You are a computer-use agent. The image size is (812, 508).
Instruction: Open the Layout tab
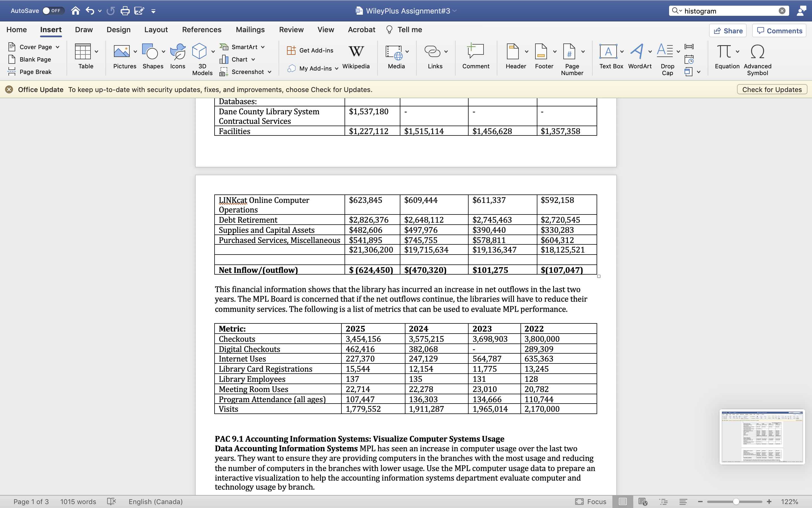point(156,30)
